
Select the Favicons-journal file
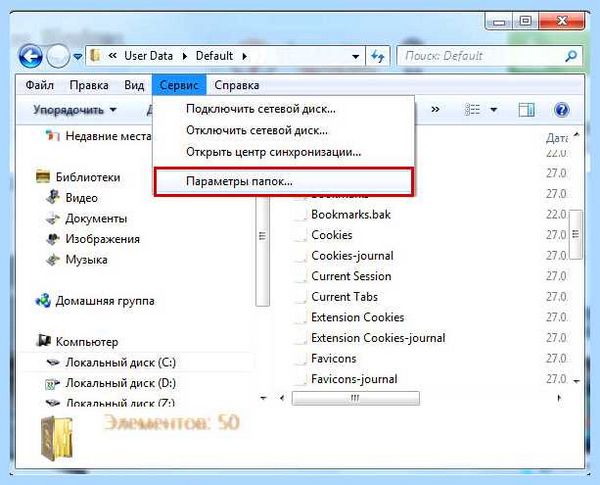pos(354,379)
